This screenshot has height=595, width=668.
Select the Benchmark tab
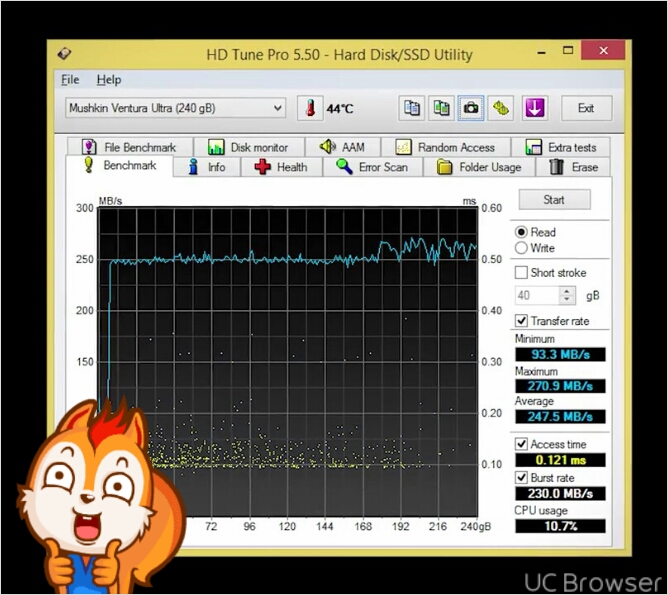click(120, 166)
